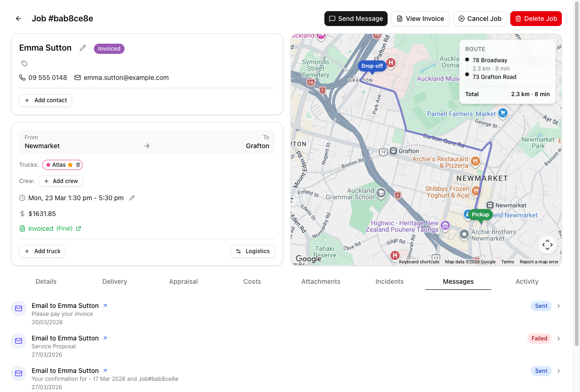Viewport: 580px width, 392px height.
Task: Click the Add contact button
Action: [46, 100]
